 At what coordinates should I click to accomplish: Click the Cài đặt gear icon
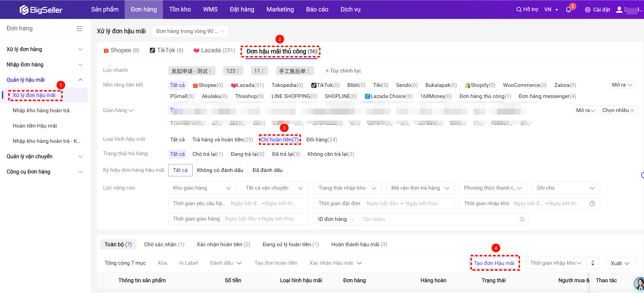(587, 10)
